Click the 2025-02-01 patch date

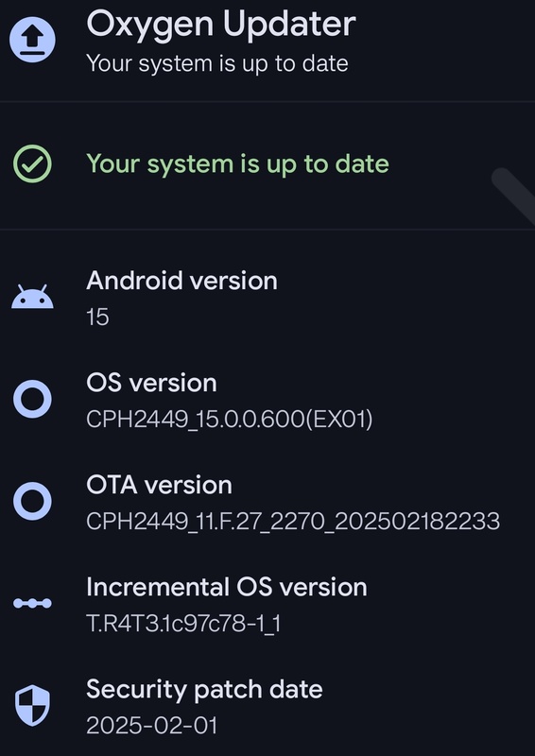pos(152,726)
